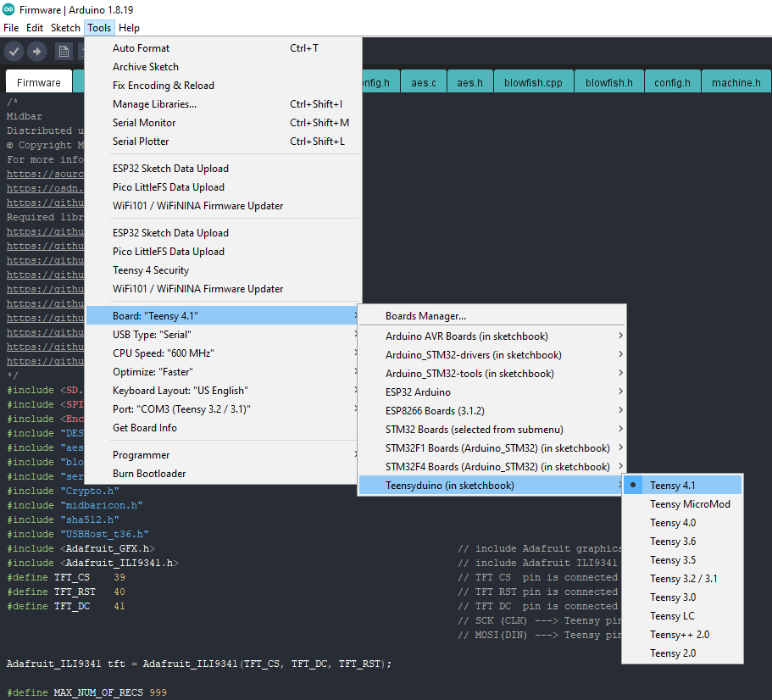This screenshot has width=772, height=700.
Task: Switch to the aes.c tab
Action: tap(424, 82)
